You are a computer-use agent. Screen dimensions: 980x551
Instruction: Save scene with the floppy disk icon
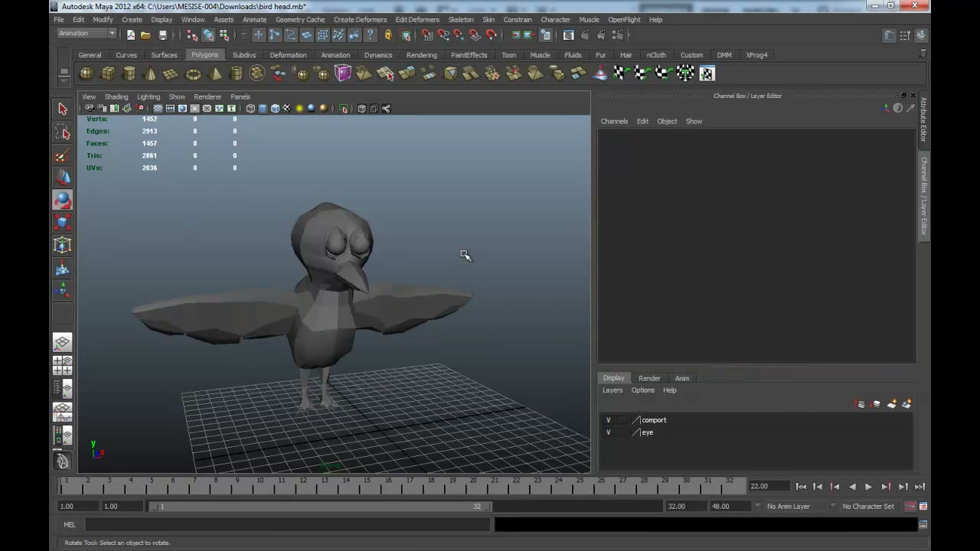[x=162, y=35]
